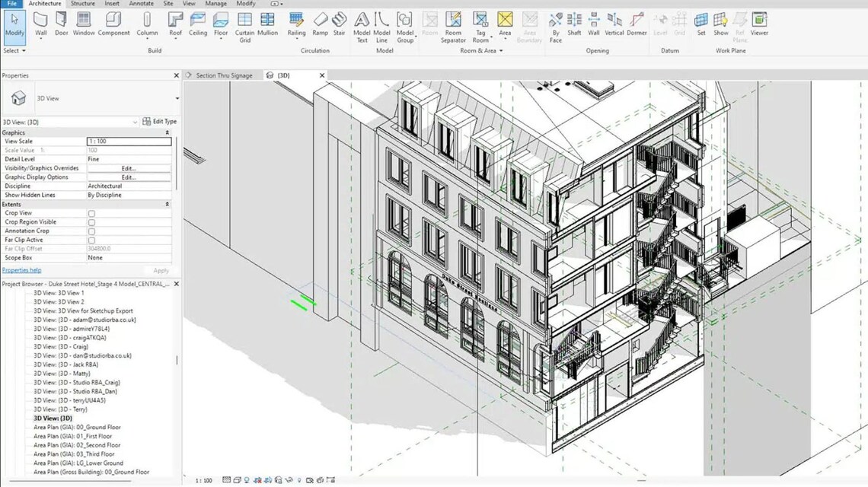Select the Ceiling tool
Image resolution: width=868 pixels, height=487 pixels.
198,23
